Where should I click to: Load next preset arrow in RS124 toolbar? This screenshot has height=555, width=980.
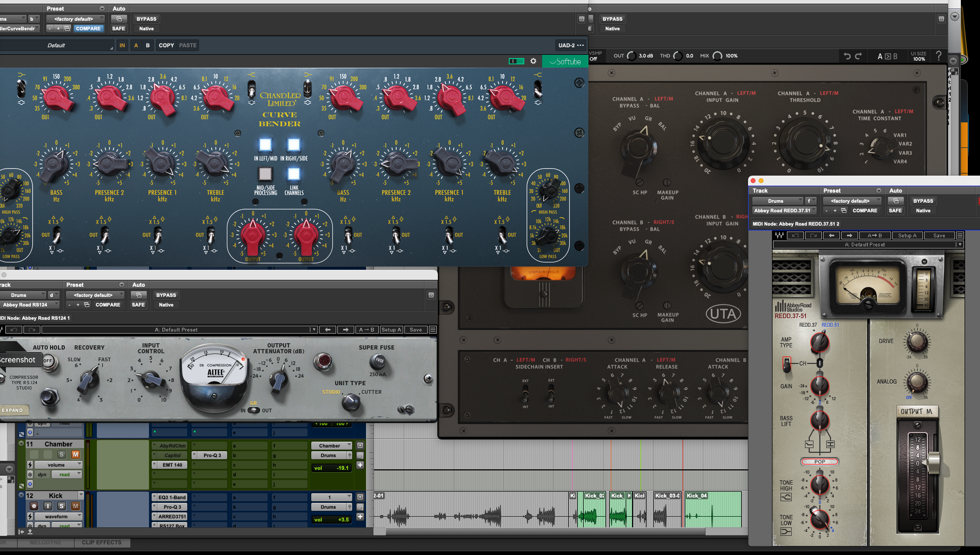pos(346,329)
